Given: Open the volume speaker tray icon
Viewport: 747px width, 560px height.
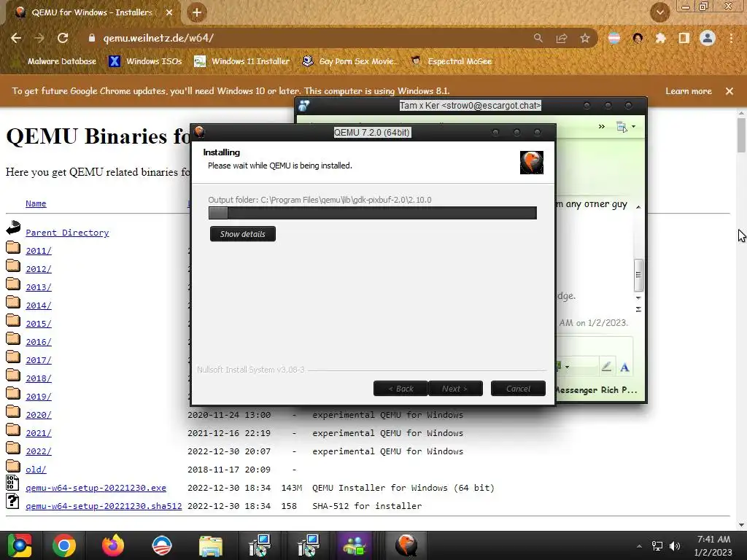Looking at the screenshot, I should pos(675,545).
